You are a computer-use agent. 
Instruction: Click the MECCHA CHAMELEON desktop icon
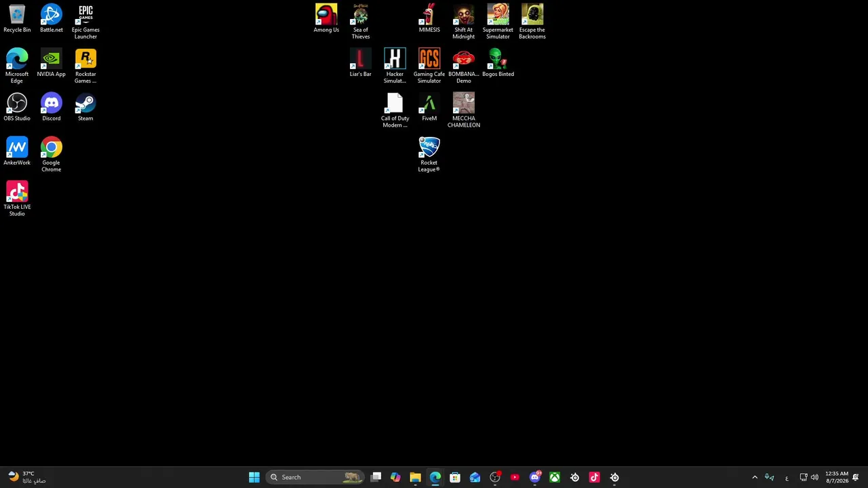pyautogui.click(x=464, y=110)
